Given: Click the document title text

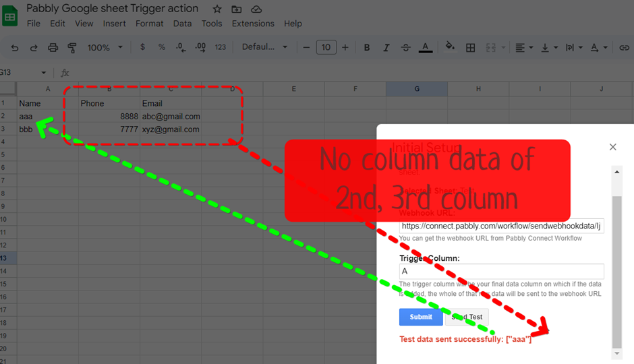Looking at the screenshot, I should tap(113, 9).
